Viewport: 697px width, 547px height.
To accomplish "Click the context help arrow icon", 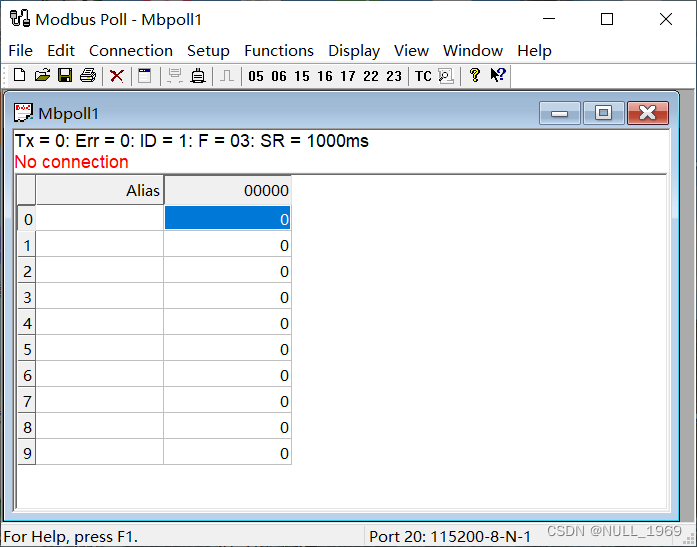I will click(498, 75).
